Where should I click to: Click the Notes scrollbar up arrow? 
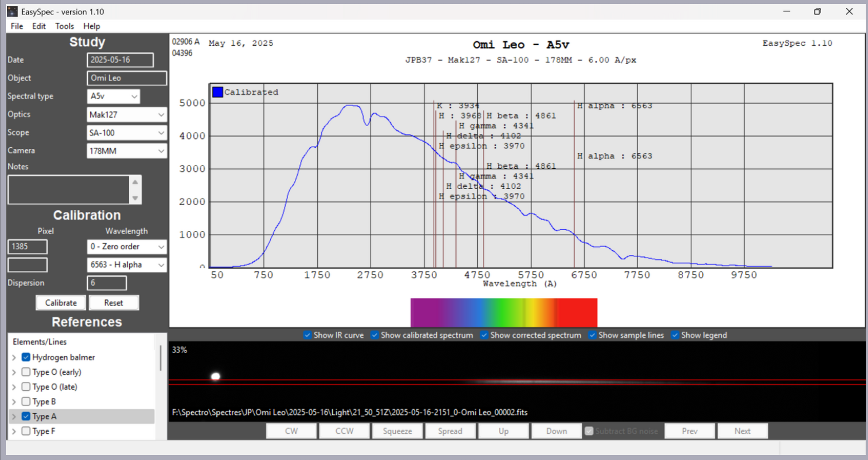135,182
